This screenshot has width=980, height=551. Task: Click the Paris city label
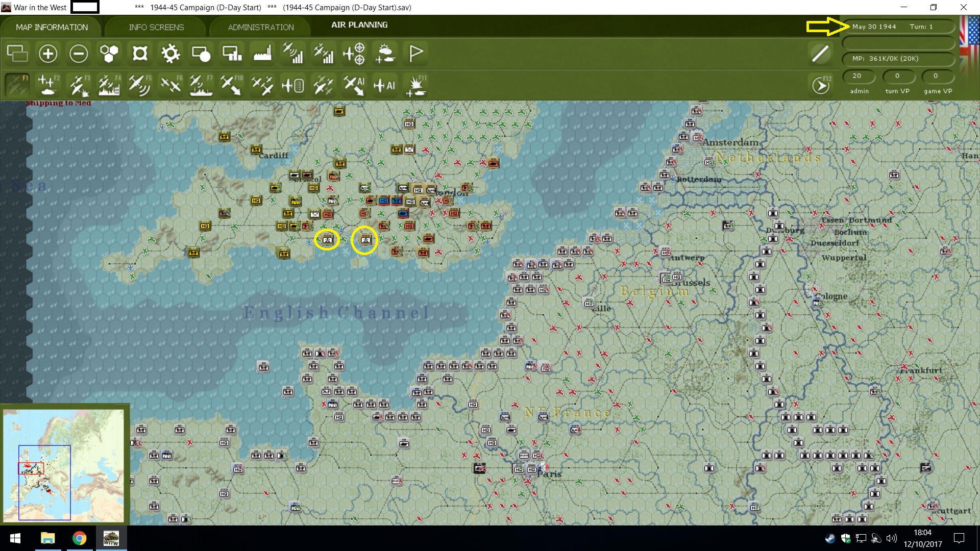pyautogui.click(x=549, y=474)
